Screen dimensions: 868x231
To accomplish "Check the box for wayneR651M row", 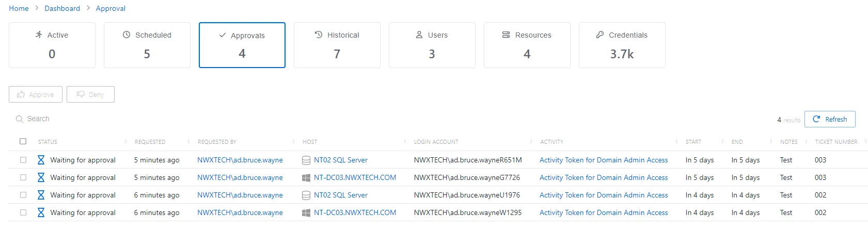I will point(23,160).
